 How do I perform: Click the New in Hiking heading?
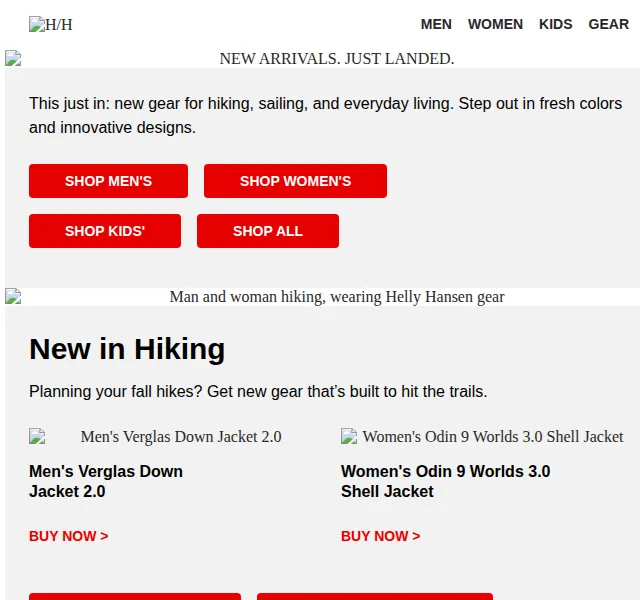coord(127,349)
